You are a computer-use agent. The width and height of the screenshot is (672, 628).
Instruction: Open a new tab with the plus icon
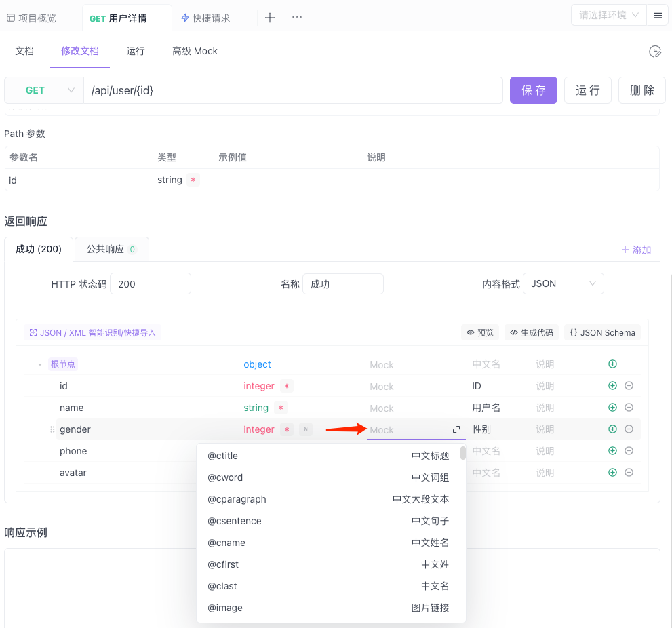point(270,18)
